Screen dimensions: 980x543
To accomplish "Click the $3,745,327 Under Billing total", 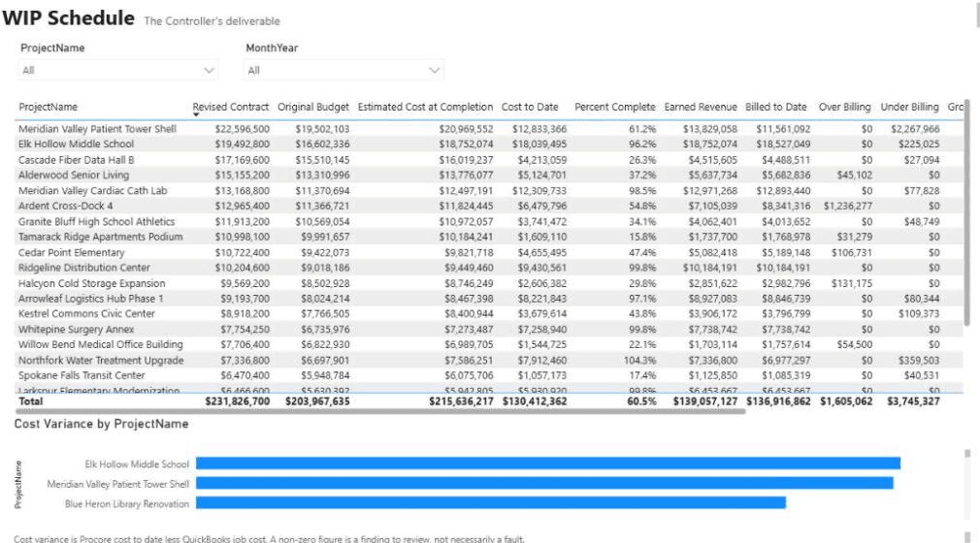I will pos(913,401).
